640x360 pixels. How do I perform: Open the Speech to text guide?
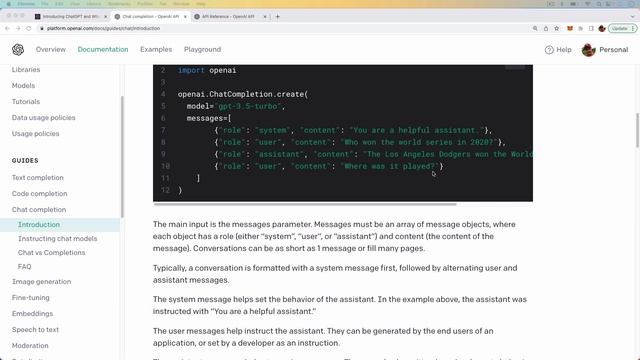click(35, 329)
